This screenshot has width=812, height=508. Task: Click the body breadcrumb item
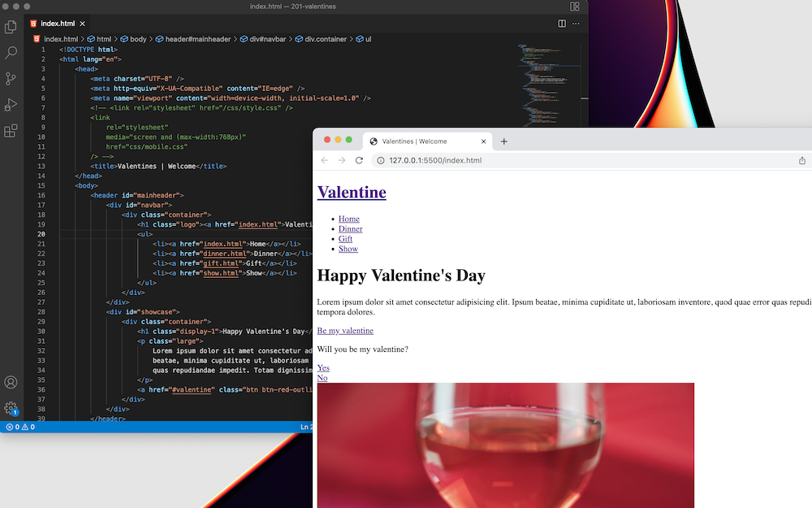[134, 39]
